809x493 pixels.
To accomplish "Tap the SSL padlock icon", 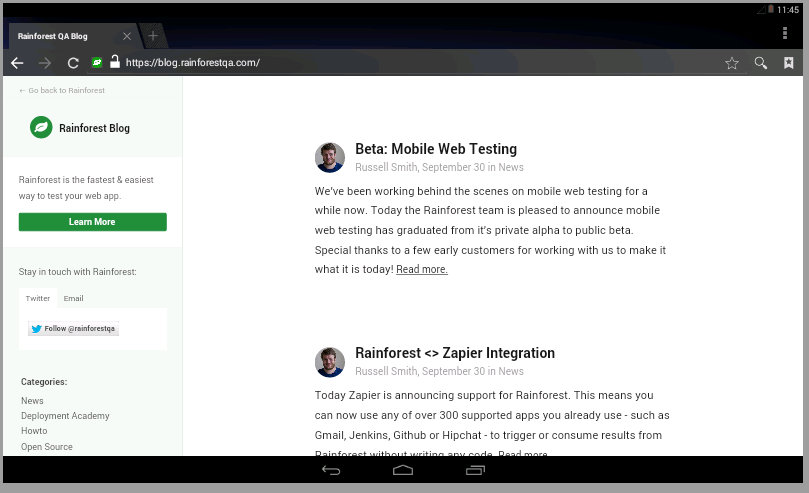I will [x=115, y=62].
